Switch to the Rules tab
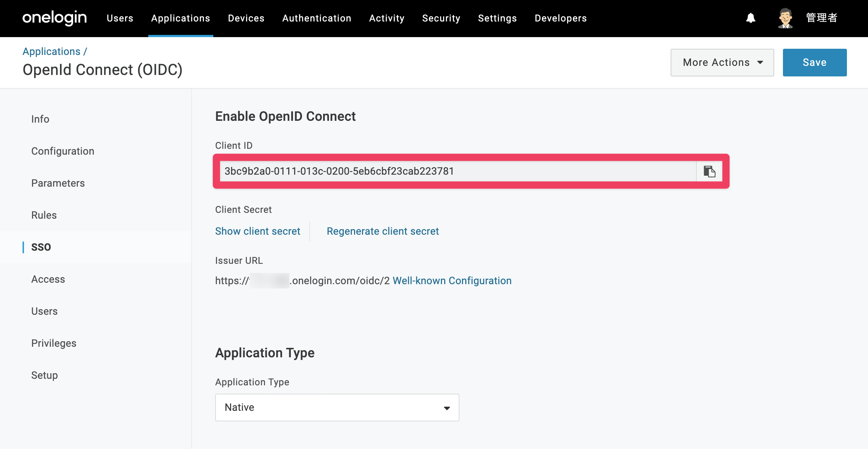The image size is (868, 449). tap(44, 215)
